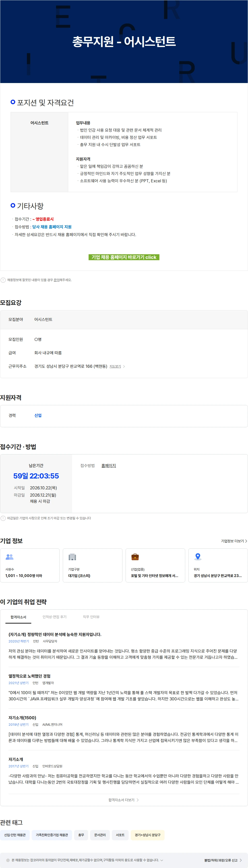248x868 pixels.
Task: Click the 신입·인턴 채용관 tag
Action: coord(15,835)
